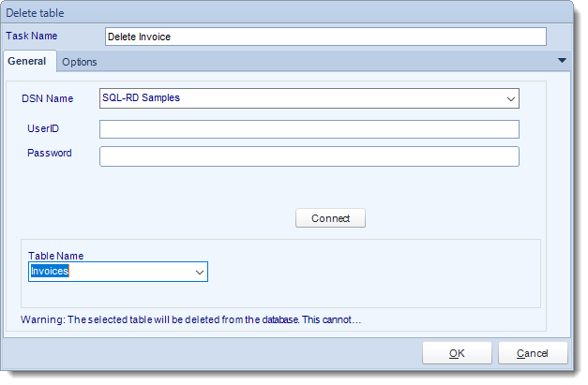
Task: Click the Delete table title text
Action: pos(35,13)
